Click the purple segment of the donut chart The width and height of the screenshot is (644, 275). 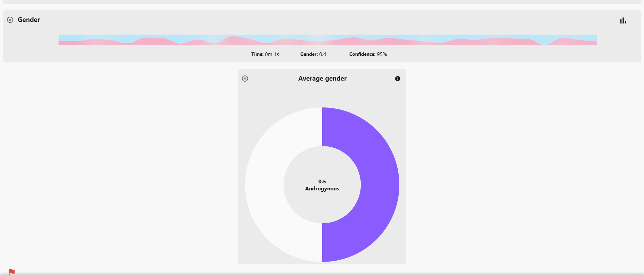pyautogui.click(x=379, y=185)
